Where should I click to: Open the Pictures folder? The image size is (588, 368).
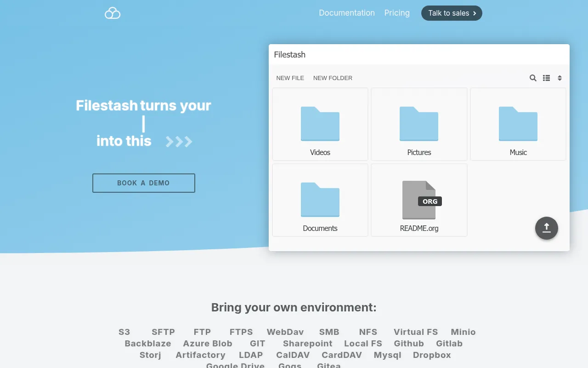[x=419, y=124]
